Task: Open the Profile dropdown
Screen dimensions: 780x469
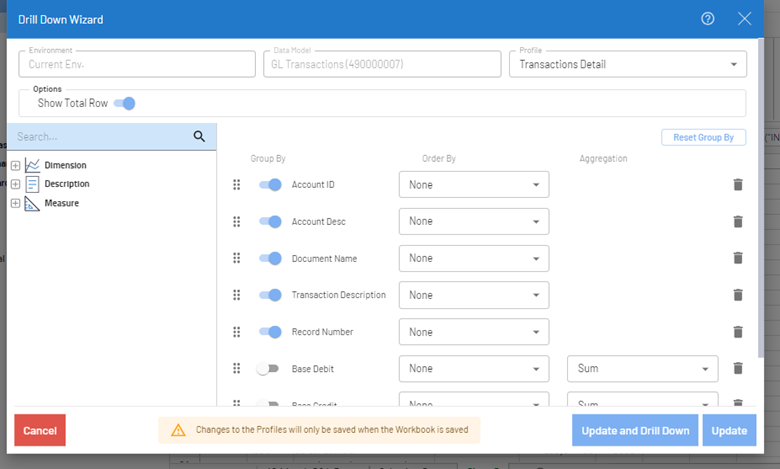Action: click(x=627, y=65)
